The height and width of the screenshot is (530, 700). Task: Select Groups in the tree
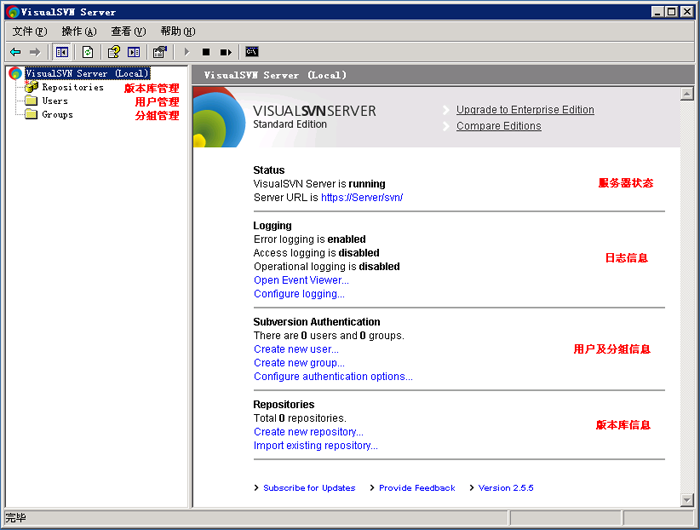pos(58,115)
